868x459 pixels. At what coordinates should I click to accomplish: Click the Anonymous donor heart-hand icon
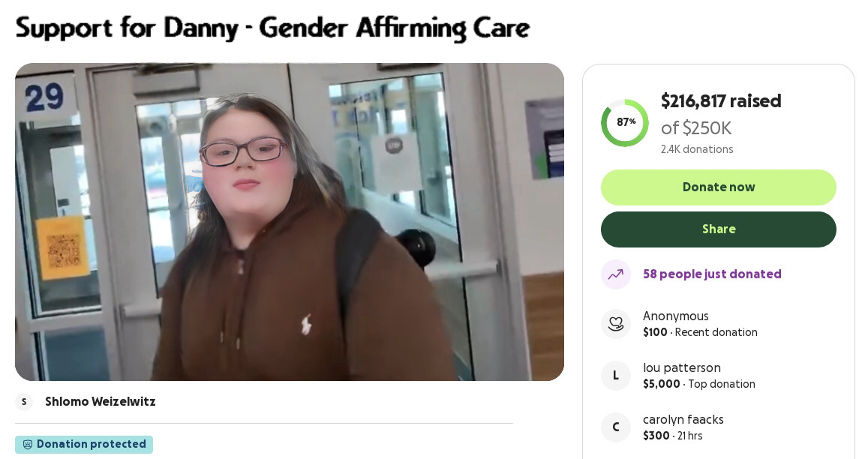[x=616, y=324]
